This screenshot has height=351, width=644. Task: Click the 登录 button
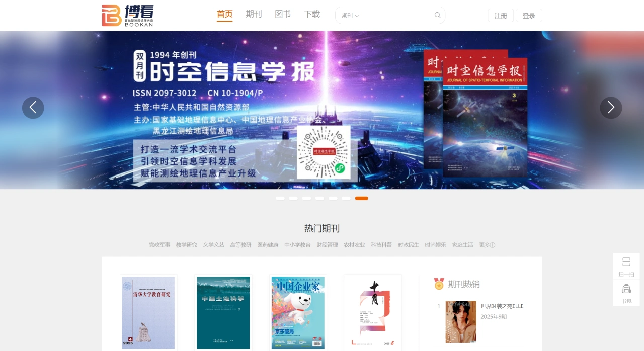[529, 16]
